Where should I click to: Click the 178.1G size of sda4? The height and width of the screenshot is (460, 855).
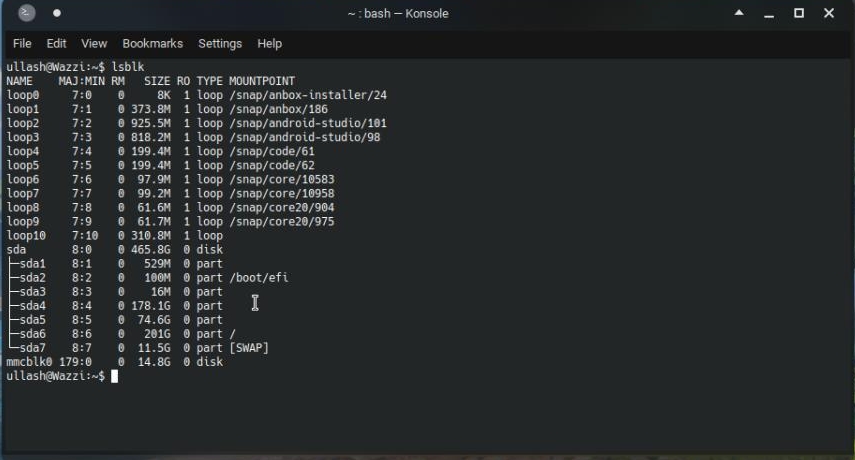(150, 306)
